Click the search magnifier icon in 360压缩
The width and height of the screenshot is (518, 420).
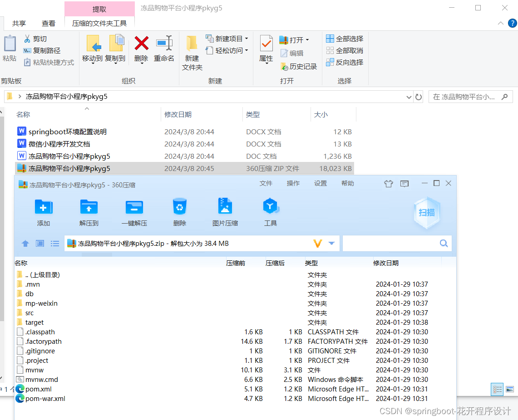click(x=444, y=244)
